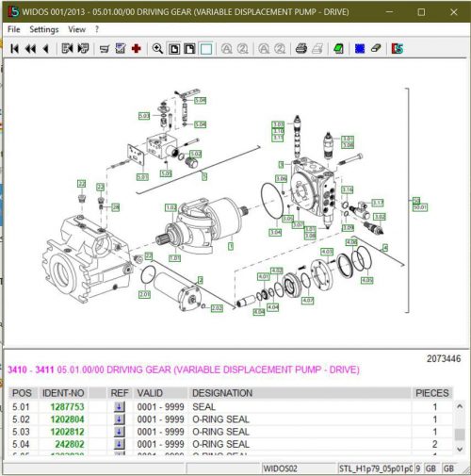The height and width of the screenshot is (476, 471).
Task: Click the PIECES column header
Action: tap(432, 393)
